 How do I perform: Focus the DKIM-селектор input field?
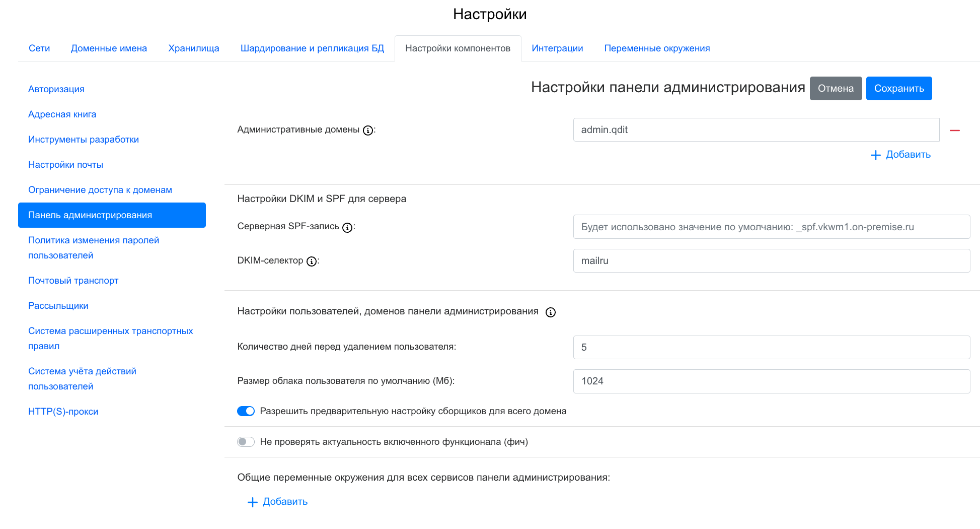(771, 261)
